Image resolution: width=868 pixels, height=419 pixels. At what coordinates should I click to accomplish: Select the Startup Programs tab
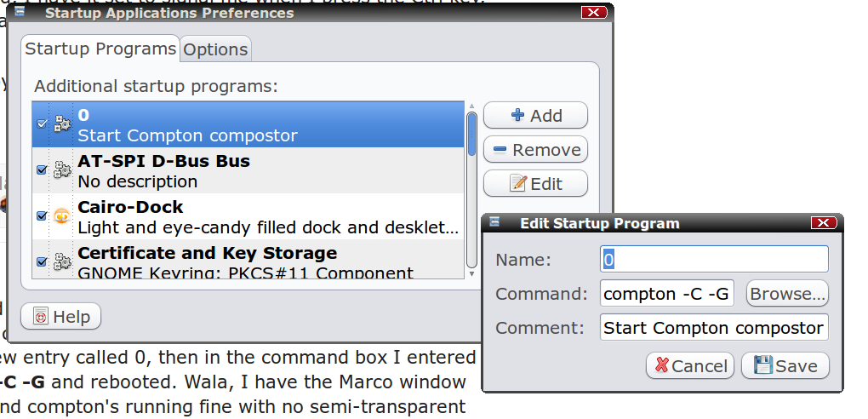100,49
